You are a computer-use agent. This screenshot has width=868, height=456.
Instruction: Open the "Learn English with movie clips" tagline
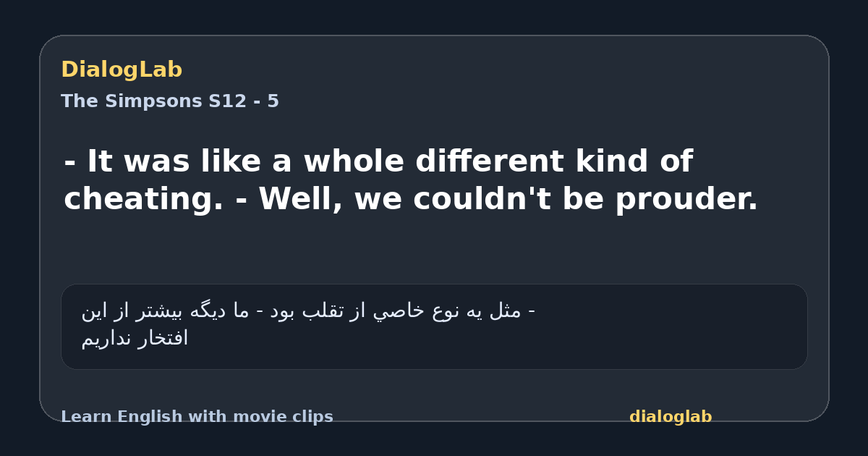tap(197, 417)
